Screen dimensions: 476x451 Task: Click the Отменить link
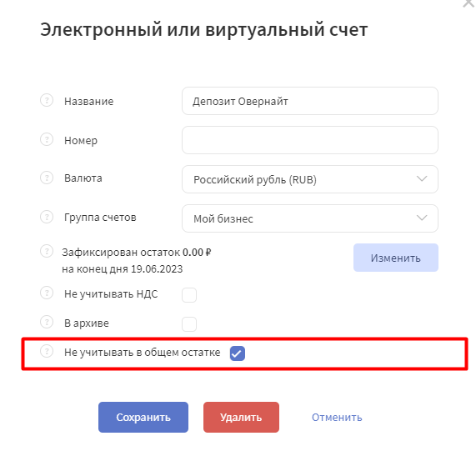pyautogui.click(x=337, y=418)
